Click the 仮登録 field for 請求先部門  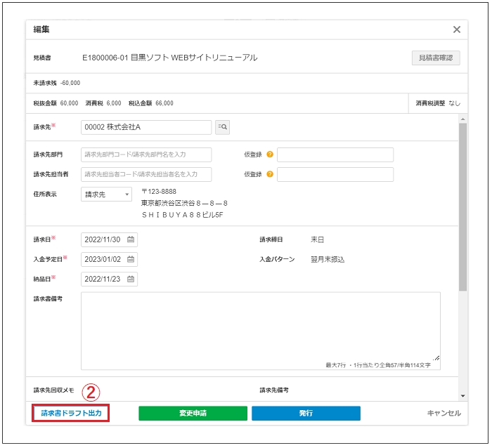[x=335, y=154]
